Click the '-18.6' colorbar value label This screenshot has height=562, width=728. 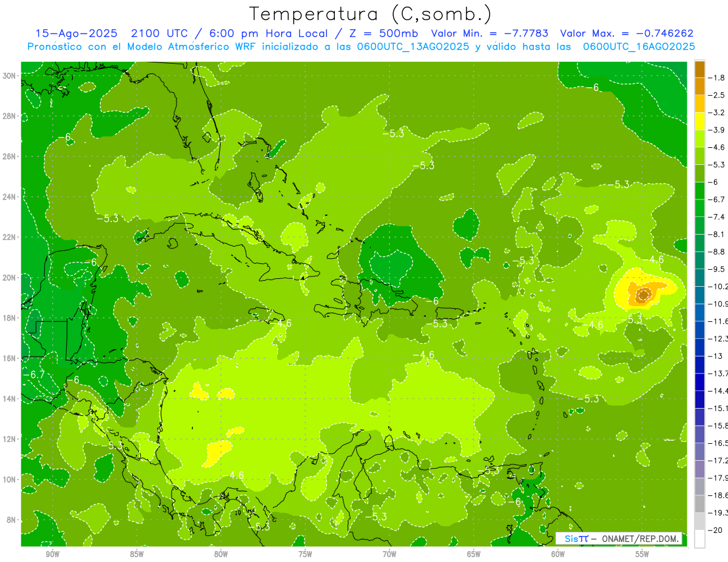point(718,495)
